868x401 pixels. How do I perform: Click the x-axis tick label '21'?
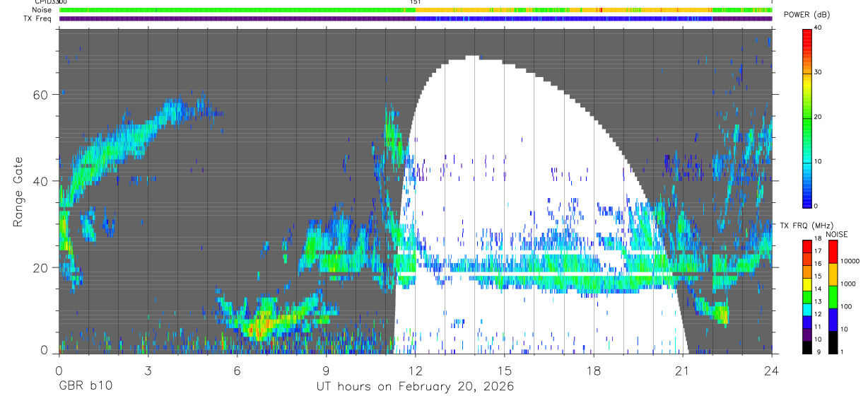coord(683,370)
